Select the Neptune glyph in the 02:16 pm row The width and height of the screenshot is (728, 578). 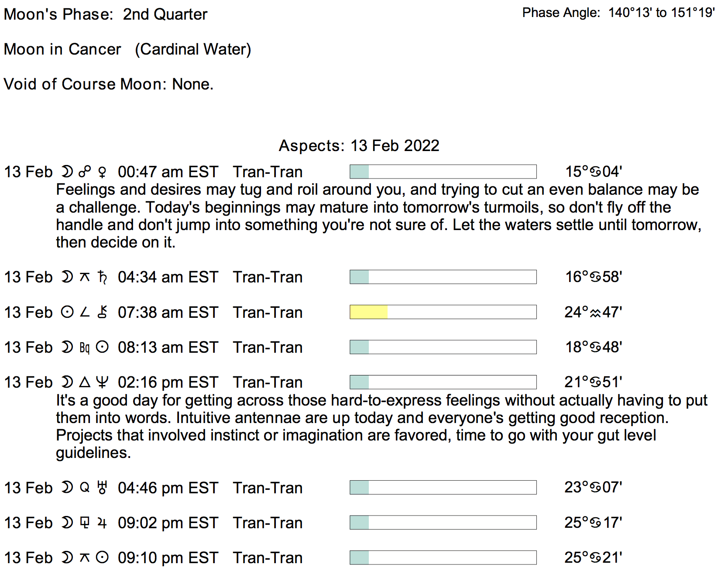(x=102, y=382)
